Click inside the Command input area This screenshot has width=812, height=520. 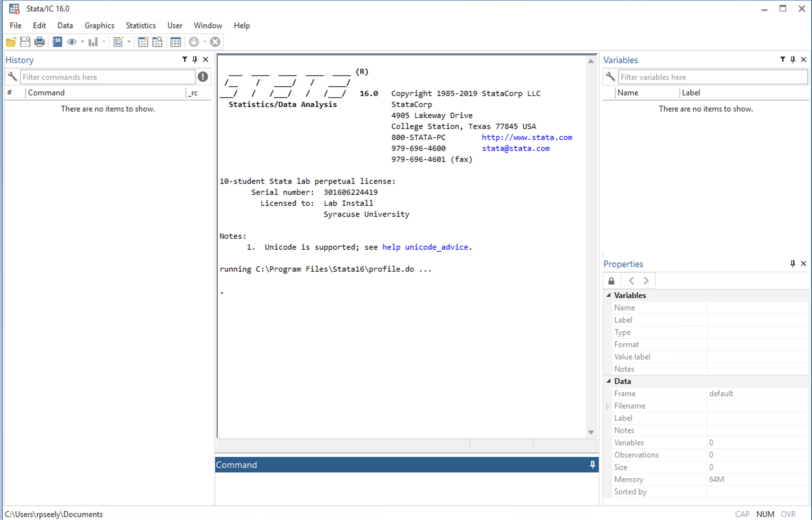(x=407, y=489)
